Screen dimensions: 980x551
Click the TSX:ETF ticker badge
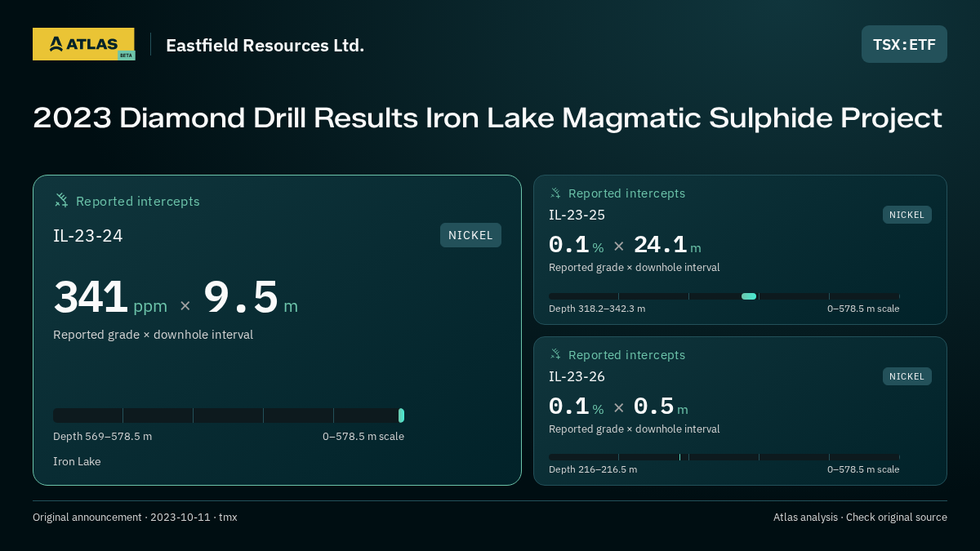pos(904,44)
